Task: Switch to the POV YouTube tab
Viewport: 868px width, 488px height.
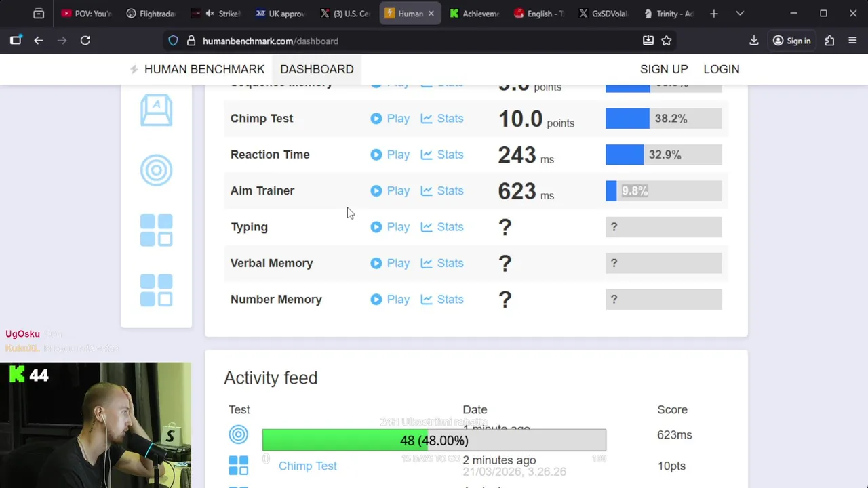Action: click(85, 14)
